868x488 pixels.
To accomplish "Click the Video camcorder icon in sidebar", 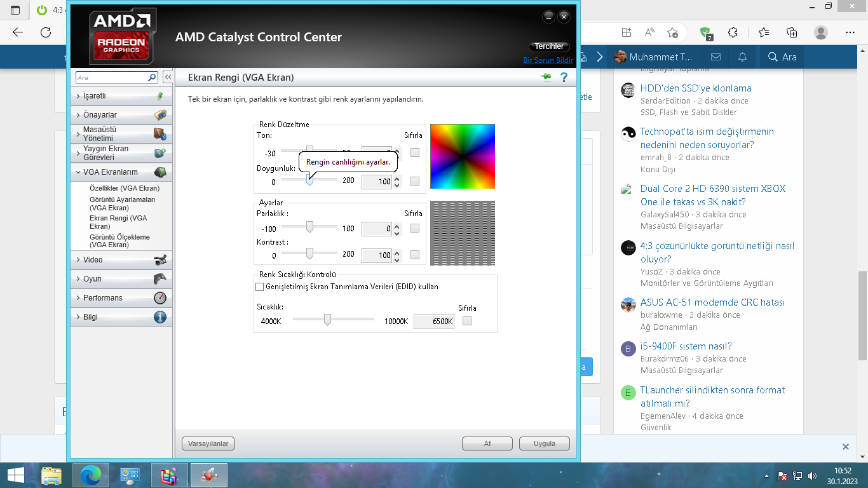I will [160, 260].
